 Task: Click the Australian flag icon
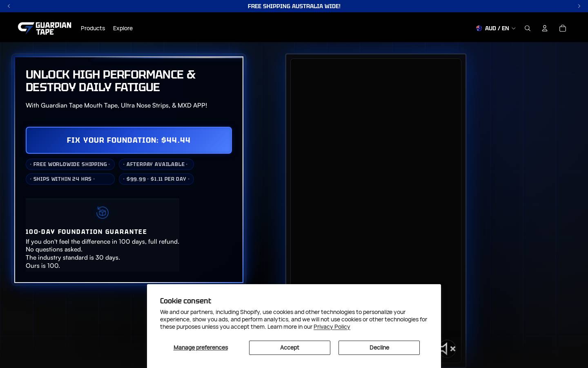click(x=479, y=28)
